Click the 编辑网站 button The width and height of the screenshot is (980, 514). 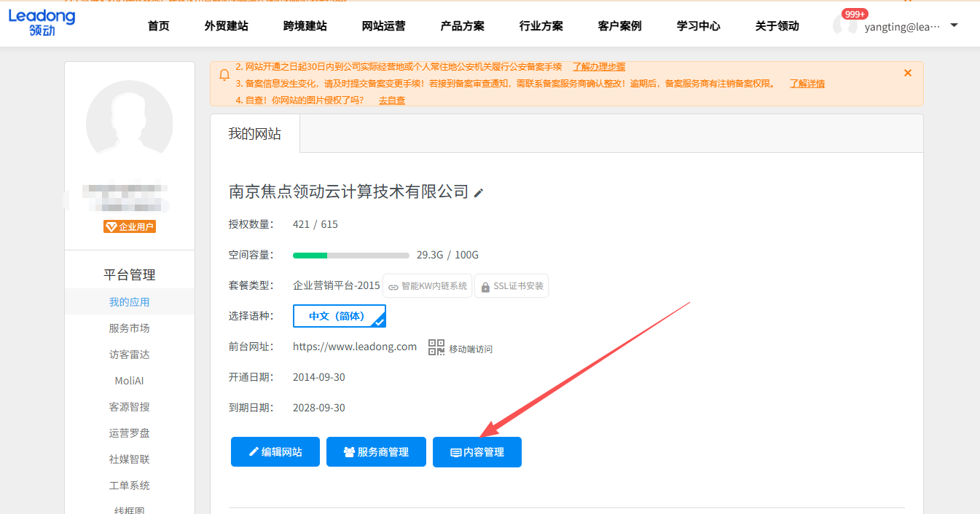pyautogui.click(x=275, y=451)
